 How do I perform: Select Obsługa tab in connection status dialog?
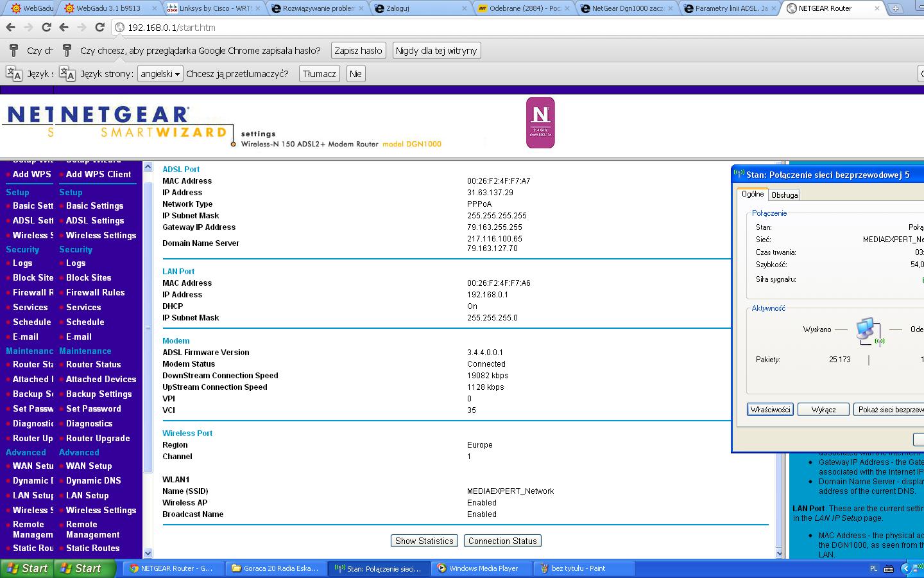tap(784, 195)
